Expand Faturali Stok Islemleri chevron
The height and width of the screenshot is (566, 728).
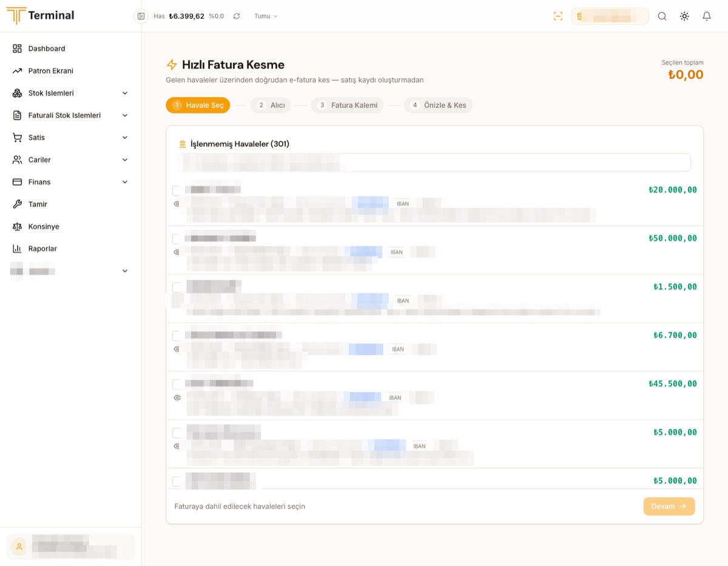click(125, 115)
